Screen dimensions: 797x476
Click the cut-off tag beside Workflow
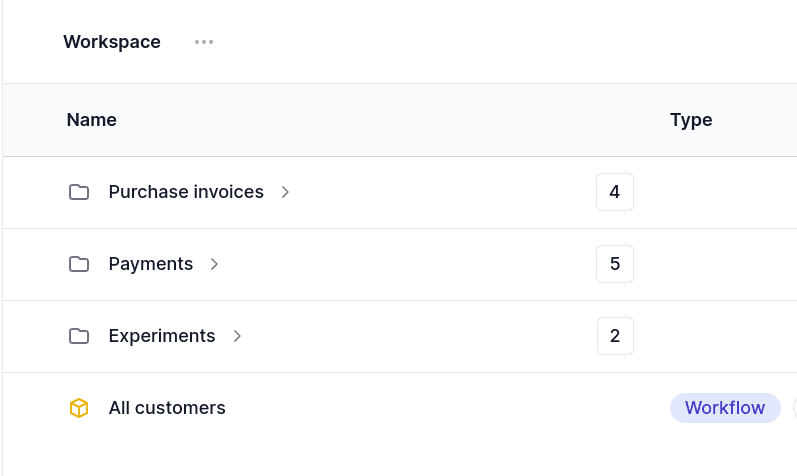[794, 408]
